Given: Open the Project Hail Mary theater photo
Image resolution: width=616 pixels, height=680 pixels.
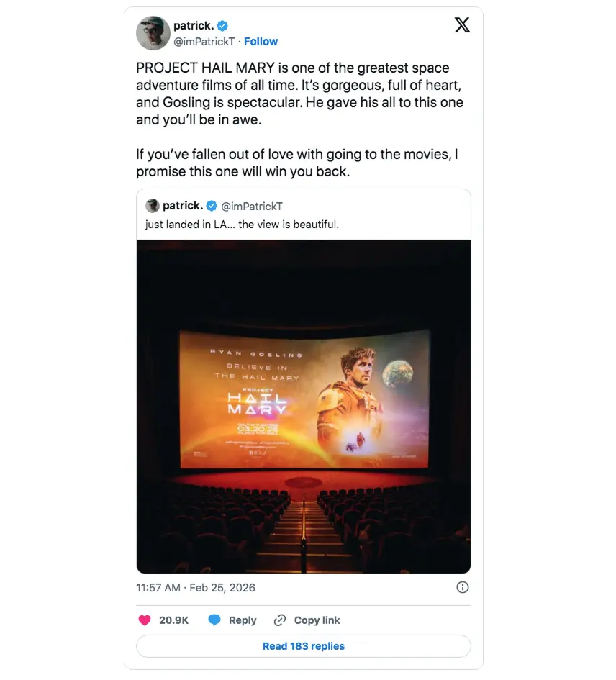Looking at the screenshot, I should coord(304,407).
